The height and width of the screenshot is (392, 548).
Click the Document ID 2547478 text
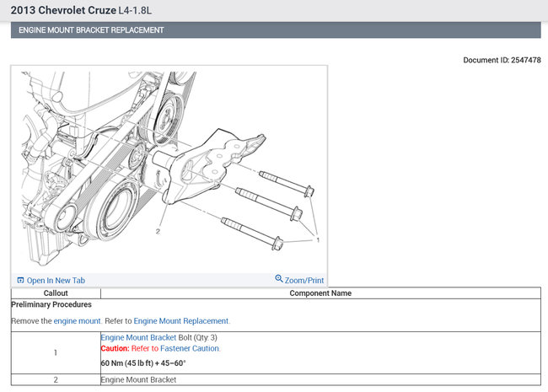coord(502,61)
